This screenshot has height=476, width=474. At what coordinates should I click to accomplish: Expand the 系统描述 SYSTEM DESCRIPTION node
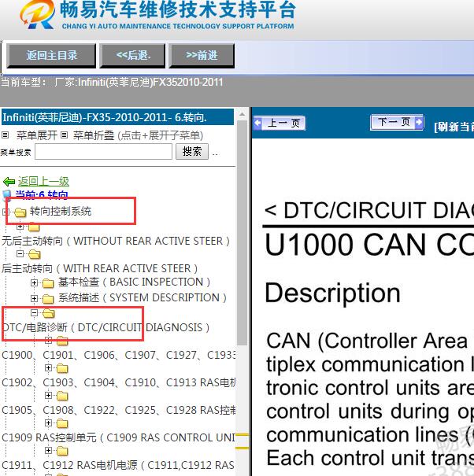point(34,299)
